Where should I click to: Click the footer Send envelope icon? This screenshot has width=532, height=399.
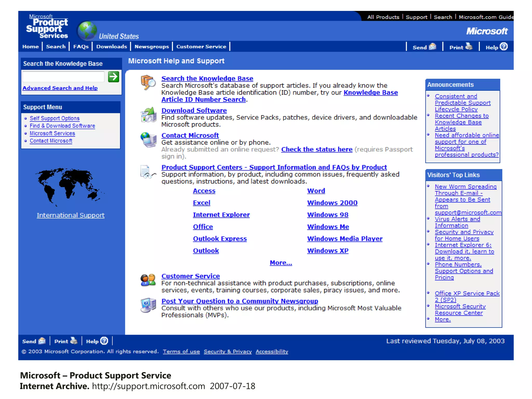tap(42, 341)
